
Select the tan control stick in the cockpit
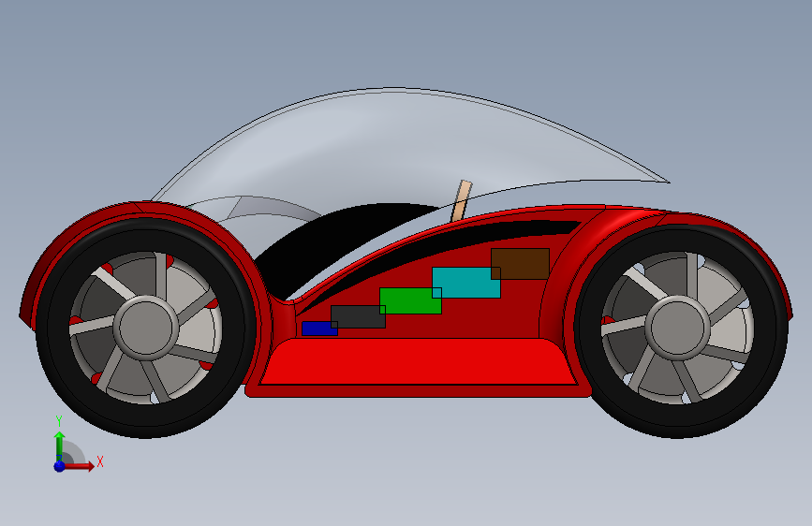(x=462, y=201)
